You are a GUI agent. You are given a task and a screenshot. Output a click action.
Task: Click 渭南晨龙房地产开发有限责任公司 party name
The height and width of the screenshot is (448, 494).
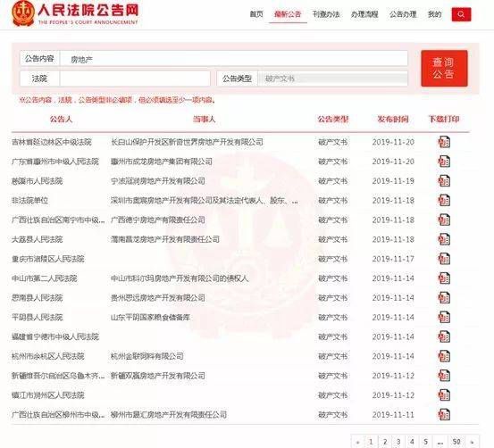coord(165,239)
